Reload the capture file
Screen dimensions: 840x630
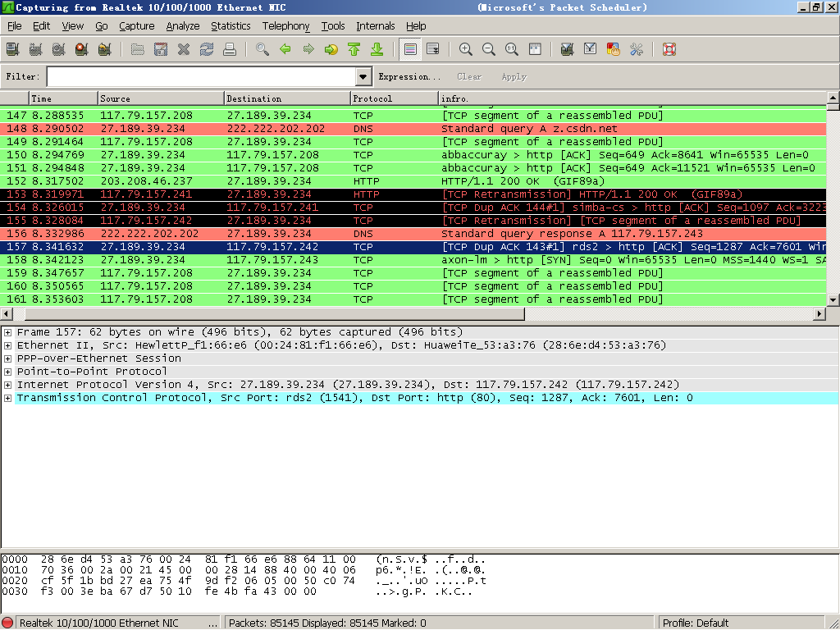click(207, 49)
